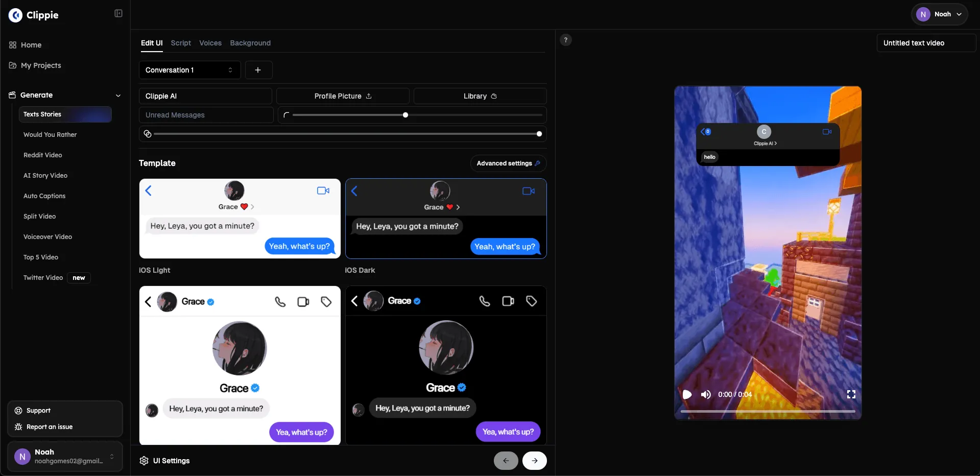Image resolution: width=980 pixels, height=476 pixels.
Task: Open the Background tab
Action: click(250, 43)
